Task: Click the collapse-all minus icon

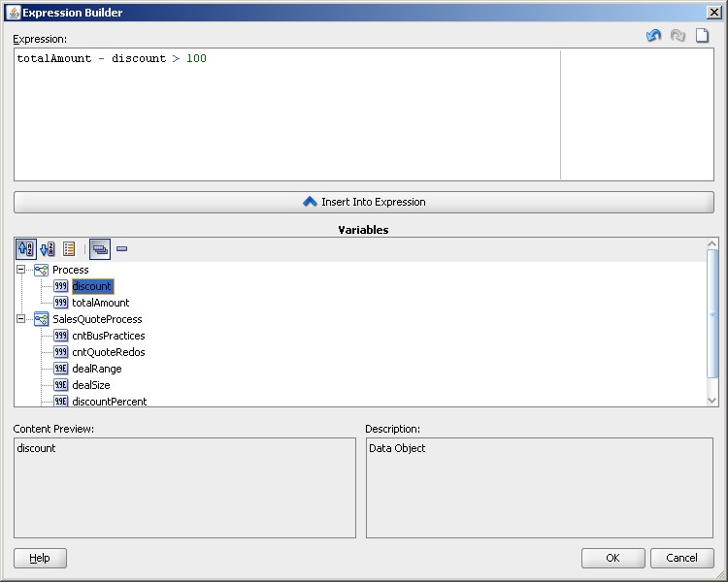Action: click(121, 248)
